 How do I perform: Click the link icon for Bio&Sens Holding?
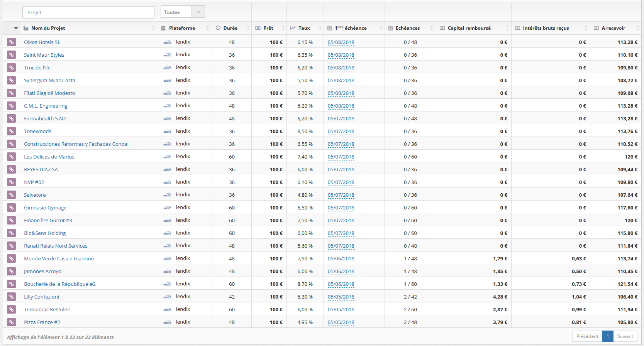pos(12,233)
